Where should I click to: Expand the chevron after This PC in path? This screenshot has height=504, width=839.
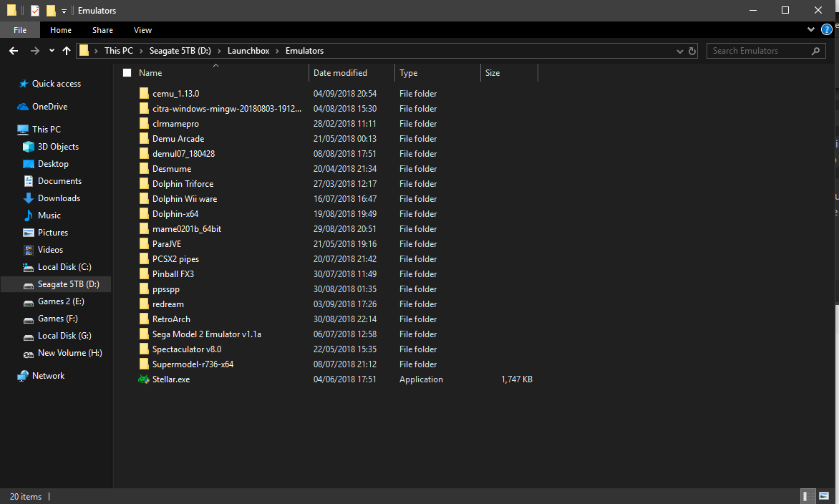pyautogui.click(x=141, y=51)
